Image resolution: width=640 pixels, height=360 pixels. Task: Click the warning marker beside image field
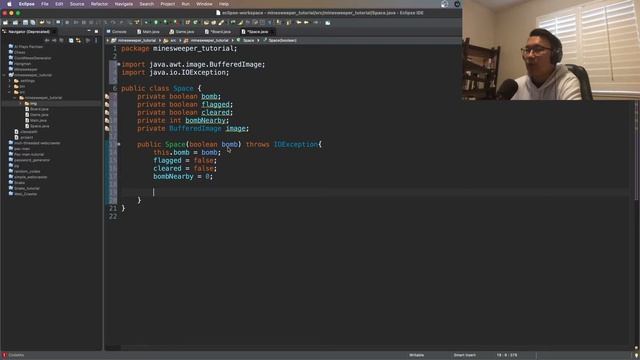107,129
